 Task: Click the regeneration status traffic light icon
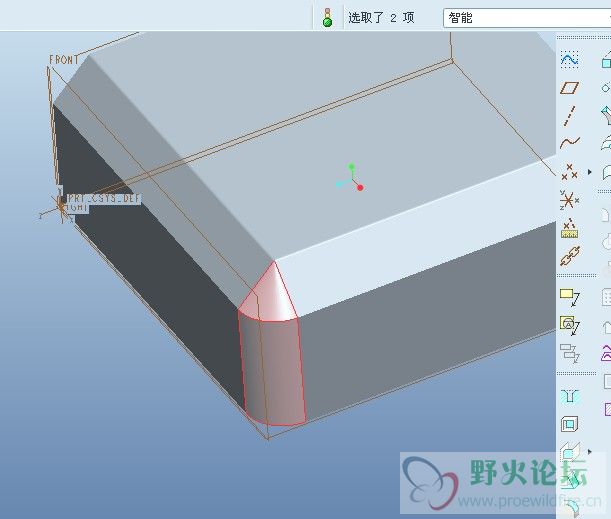(328, 18)
